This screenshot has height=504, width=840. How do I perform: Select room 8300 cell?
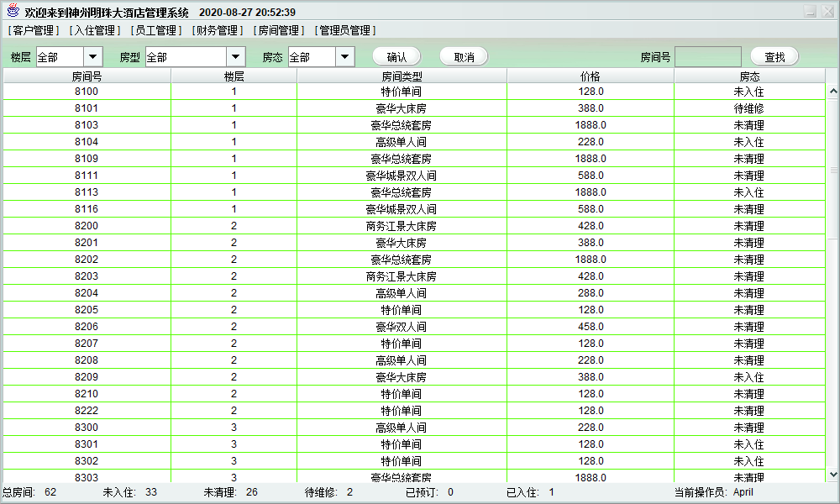click(x=87, y=427)
